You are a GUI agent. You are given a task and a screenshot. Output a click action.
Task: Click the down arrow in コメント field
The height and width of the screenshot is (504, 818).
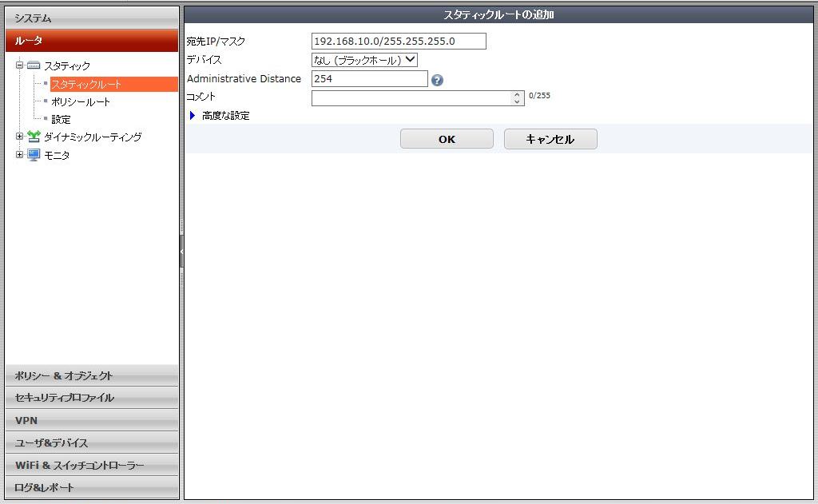518,102
